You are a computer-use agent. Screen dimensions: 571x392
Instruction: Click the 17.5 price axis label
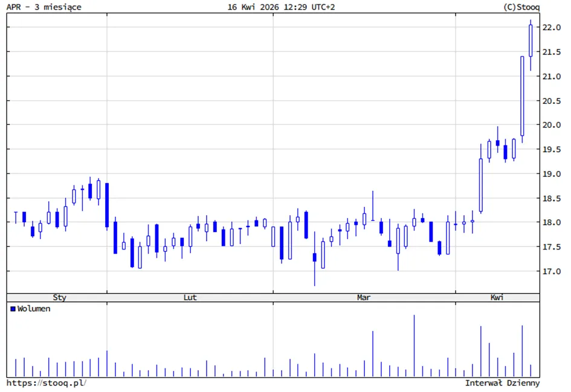tap(551, 247)
